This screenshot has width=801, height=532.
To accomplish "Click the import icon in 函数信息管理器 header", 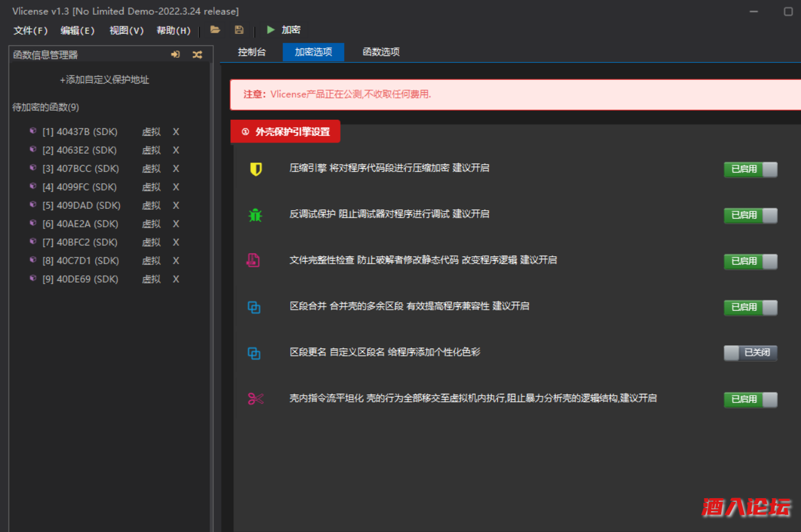I will point(176,55).
